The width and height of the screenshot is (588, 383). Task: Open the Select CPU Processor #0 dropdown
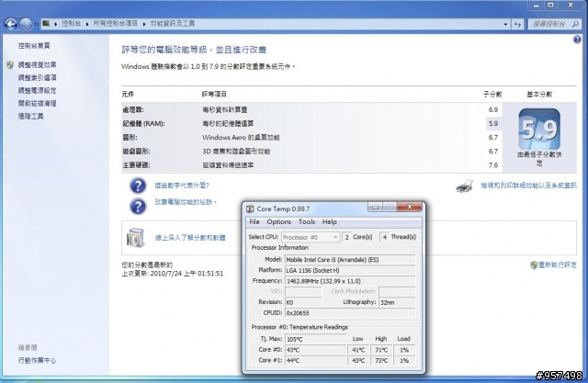pyautogui.click(x=311, y=237)
